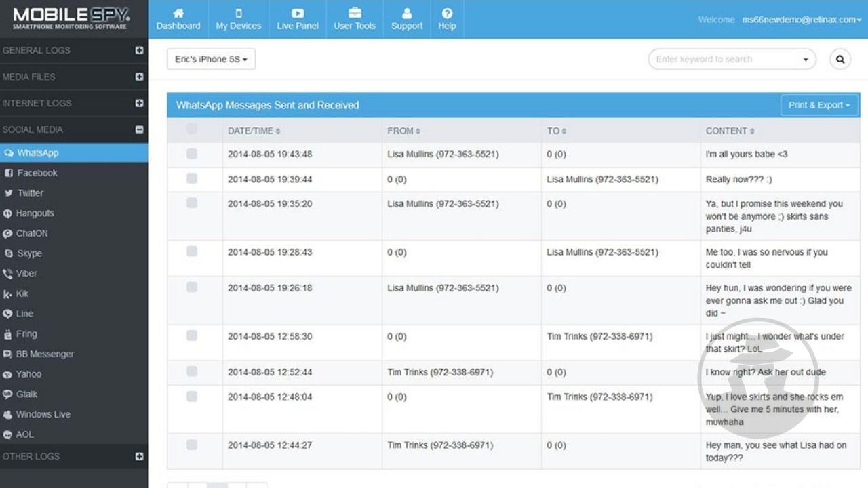The image size is (868, 488).
Task: Expand the General Logs section
Action: [x=140, y=50]
